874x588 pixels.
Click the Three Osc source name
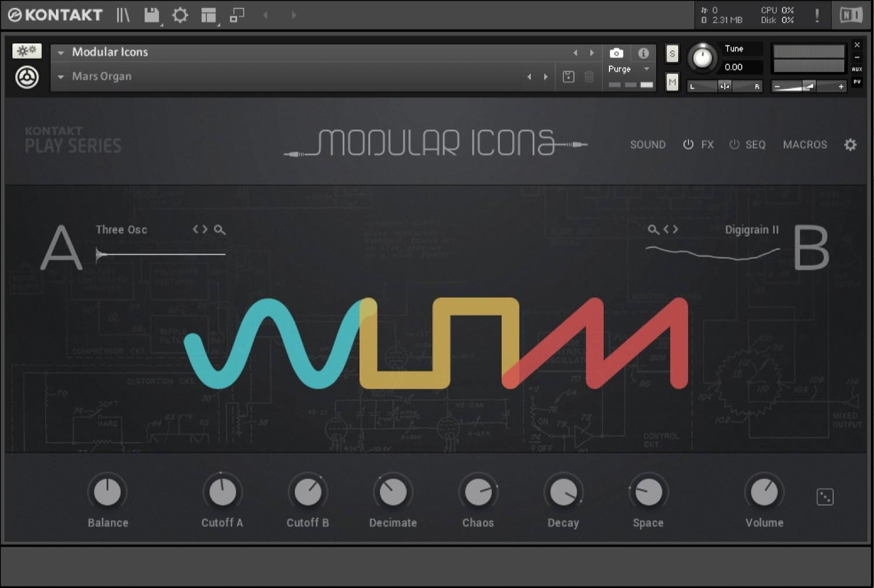(121, 230)
